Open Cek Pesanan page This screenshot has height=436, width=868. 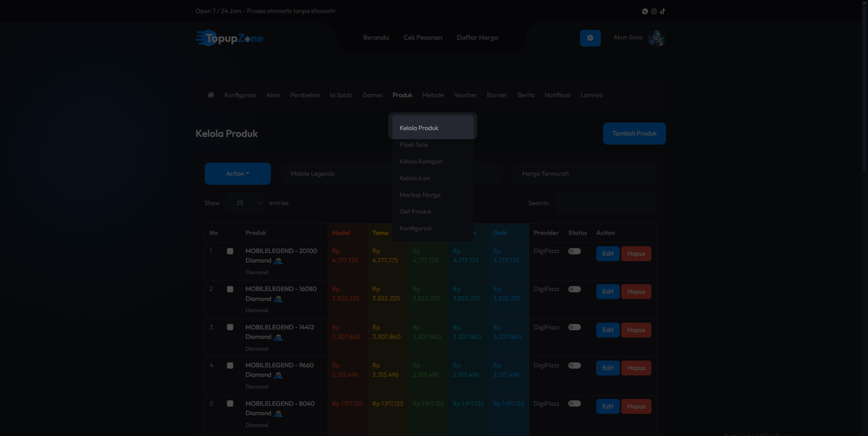423,38
